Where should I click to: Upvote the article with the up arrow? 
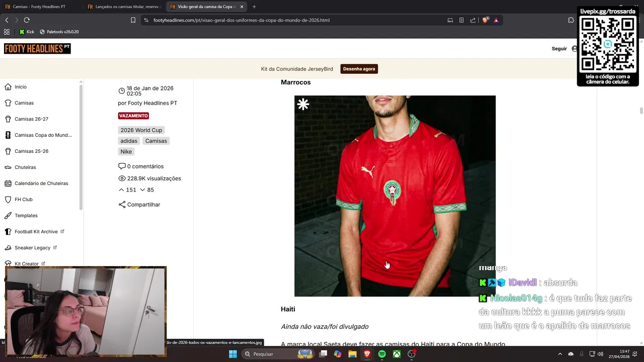point(121,190)
